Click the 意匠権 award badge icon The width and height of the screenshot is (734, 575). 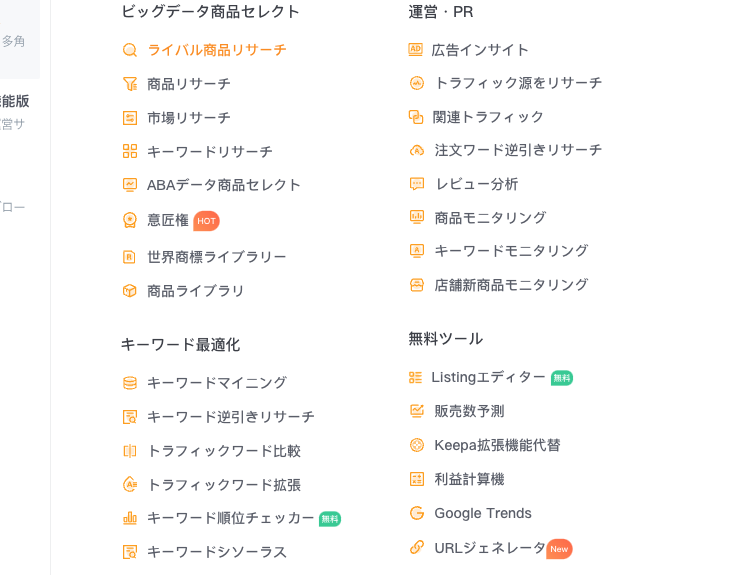pyautogui.click(x=130, y=220)
